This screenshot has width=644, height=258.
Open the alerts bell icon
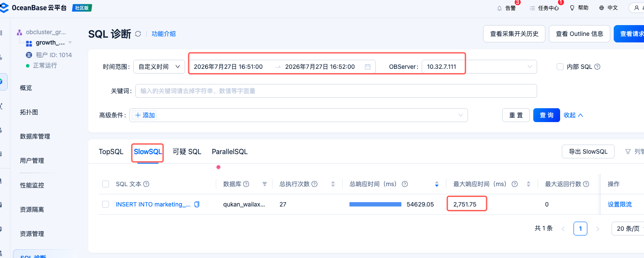pos(500,8)
